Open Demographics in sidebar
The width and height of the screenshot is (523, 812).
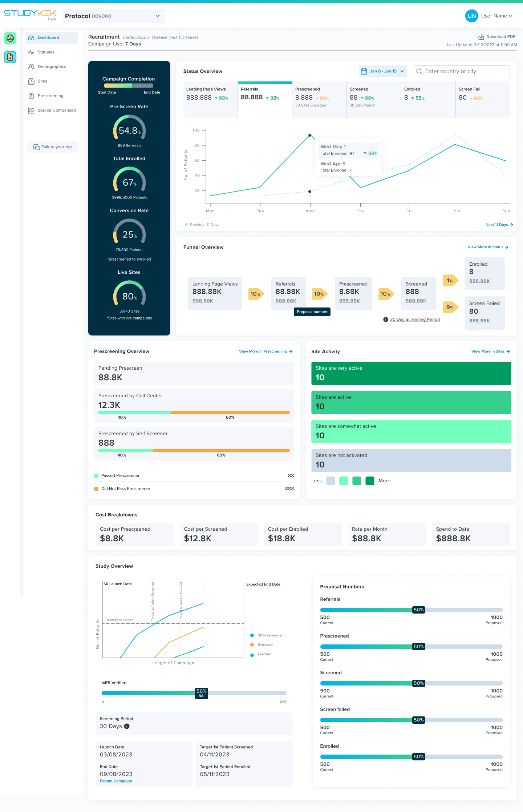click(52, 67)
